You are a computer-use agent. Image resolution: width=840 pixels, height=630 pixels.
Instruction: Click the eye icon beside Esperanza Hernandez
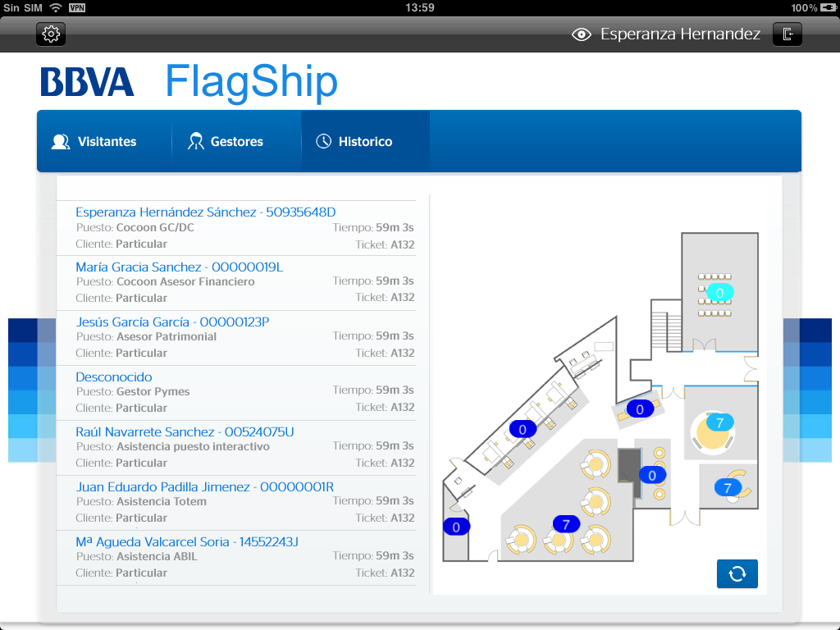click(582, 34)
